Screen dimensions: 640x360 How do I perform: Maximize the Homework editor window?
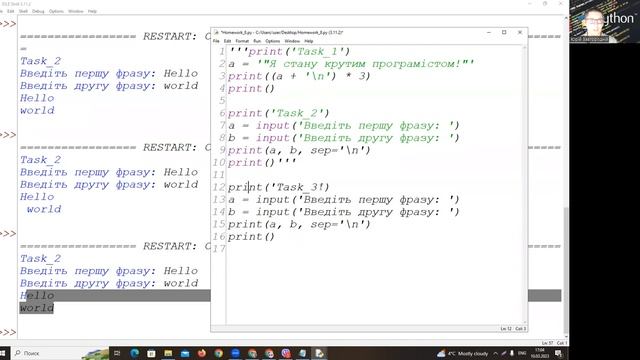504,32
